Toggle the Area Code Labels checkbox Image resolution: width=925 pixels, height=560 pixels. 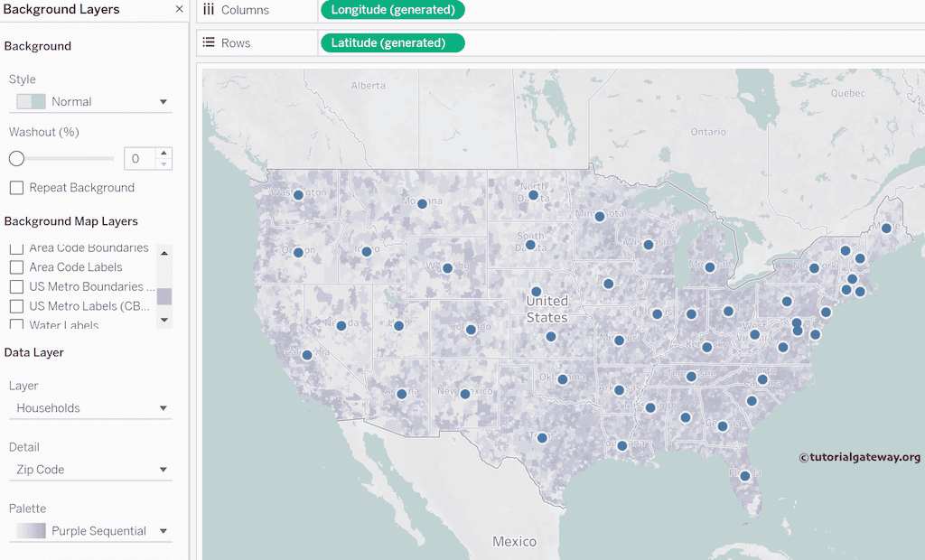[16, 267]
